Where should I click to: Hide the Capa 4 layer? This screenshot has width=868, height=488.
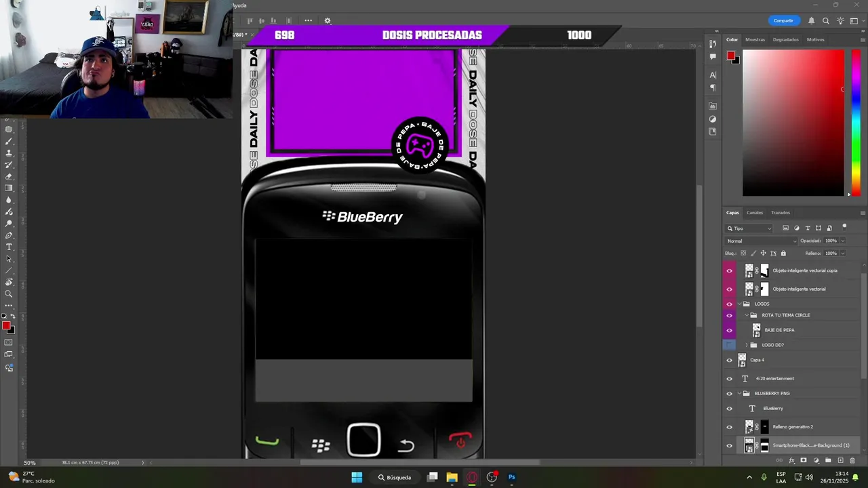click(730, 361)
